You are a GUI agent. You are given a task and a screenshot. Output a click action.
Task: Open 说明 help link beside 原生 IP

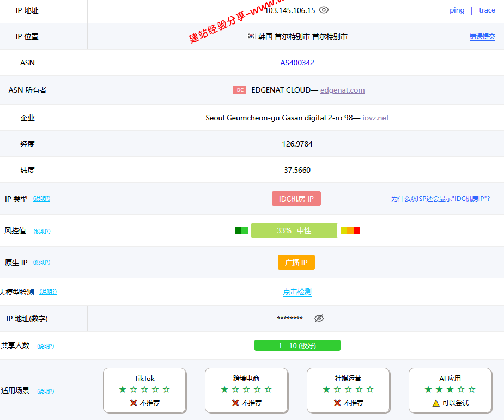42,262
